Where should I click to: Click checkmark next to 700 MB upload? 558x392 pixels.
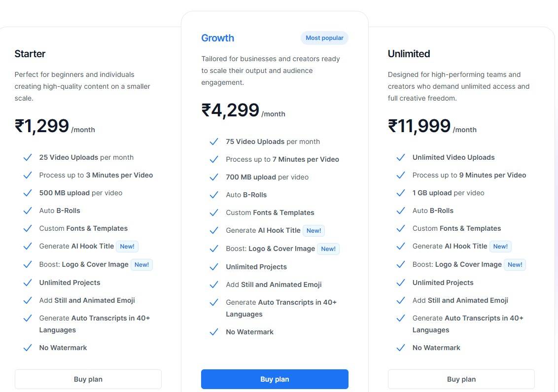coord(214,178)
